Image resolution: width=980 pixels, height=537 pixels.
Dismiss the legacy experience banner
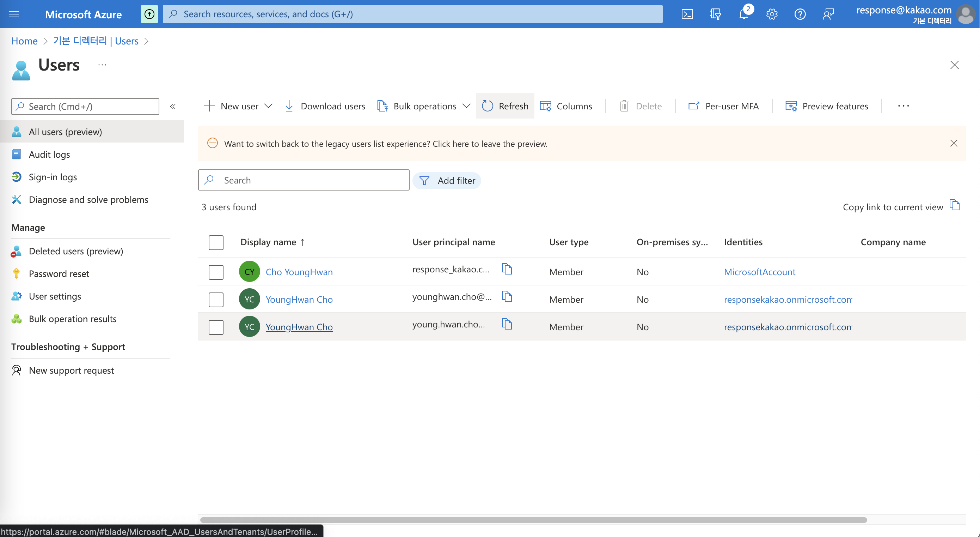[954, 143]
